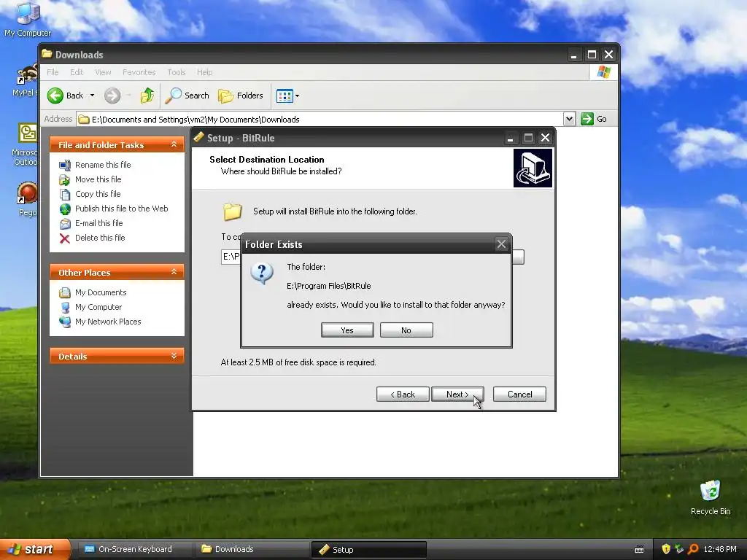Choose No in Folder Exists dialog
The image size is (747, 560).
406,330
